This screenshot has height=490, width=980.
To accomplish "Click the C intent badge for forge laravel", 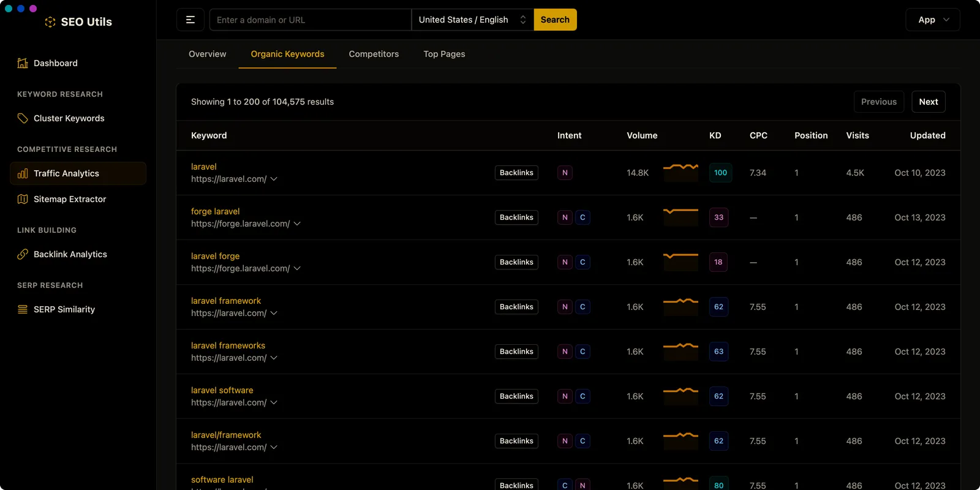I will pos(582,217).
